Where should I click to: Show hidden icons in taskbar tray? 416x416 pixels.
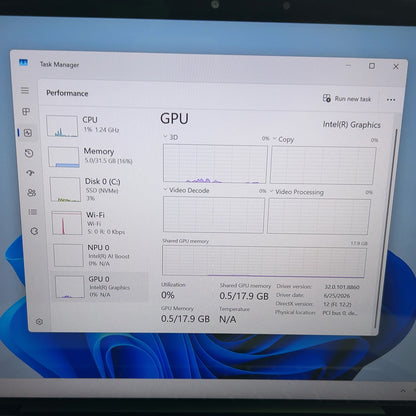(x=403, y=390)
